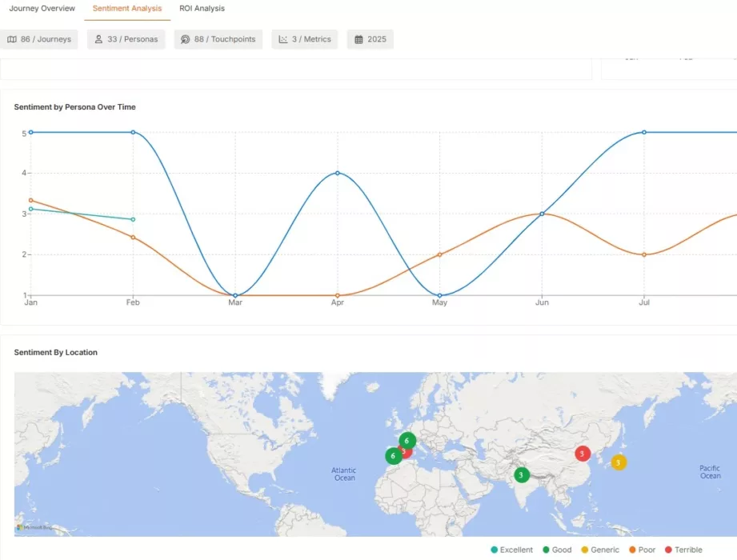Open the 33 / Personas filter
This screenshot has width=737, height=560.
pyautogui.click(x=126, y=38)
